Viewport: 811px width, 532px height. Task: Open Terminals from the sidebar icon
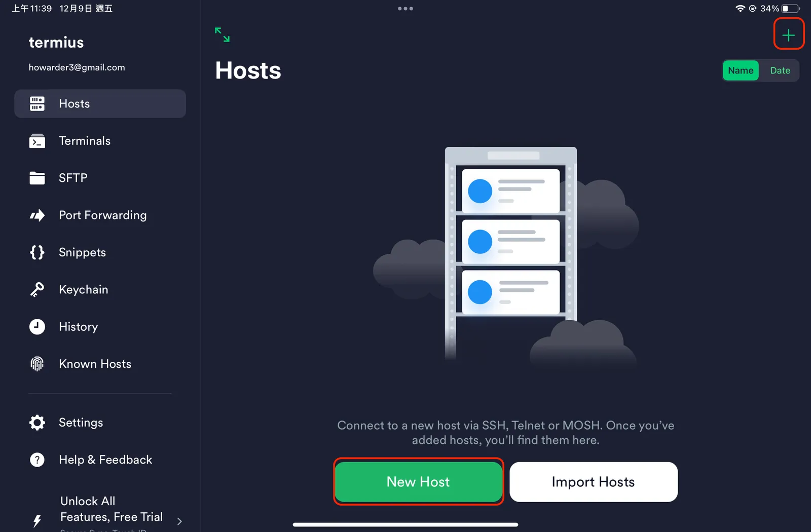[37, 141]
